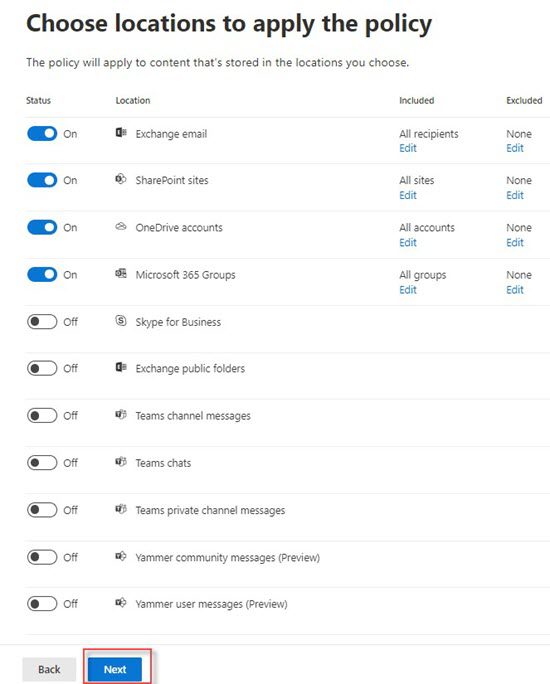Click the 'All recipients' included value
The height and width of the screenshot is (684, 550).
coord(429,134)
